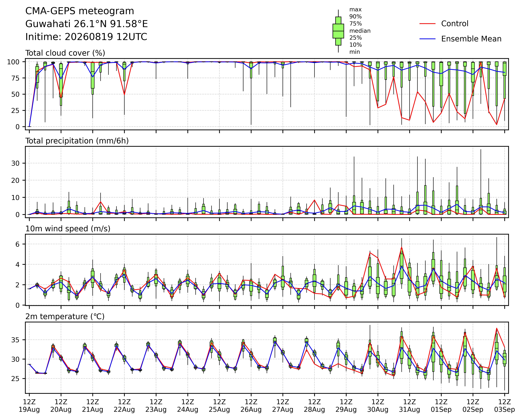Click the '12Z 30Aug' x-axis label
Screen dimensions: 522x420
(x=378, y=406)
